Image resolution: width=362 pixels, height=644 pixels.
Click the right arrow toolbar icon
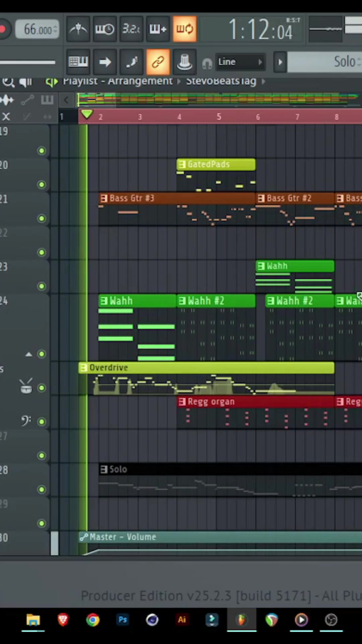click(x=105, y=62)
